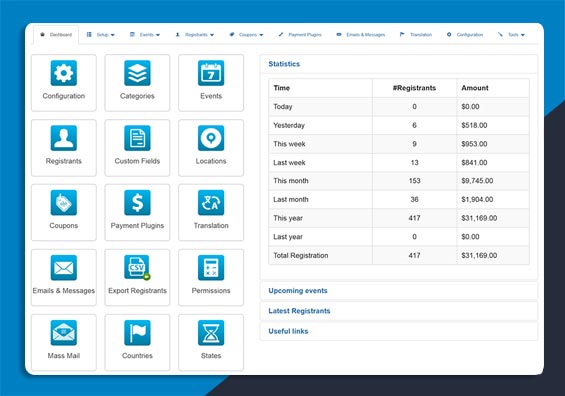Open the Categories stacked layers icon
Image resolution: width=565 pixels, height=396 pixels.
coord(137,73)
